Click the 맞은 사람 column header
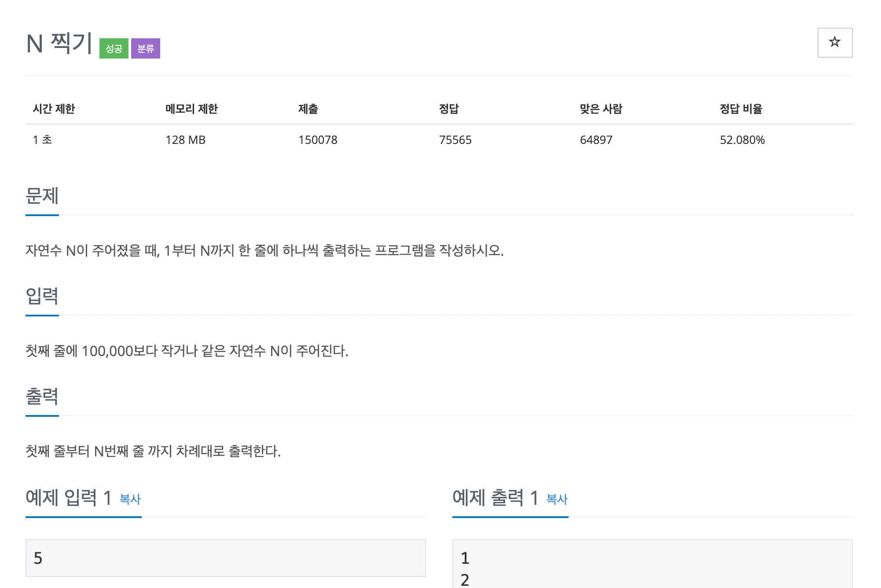This screenshot has width=881, height=588. point(601,109)
